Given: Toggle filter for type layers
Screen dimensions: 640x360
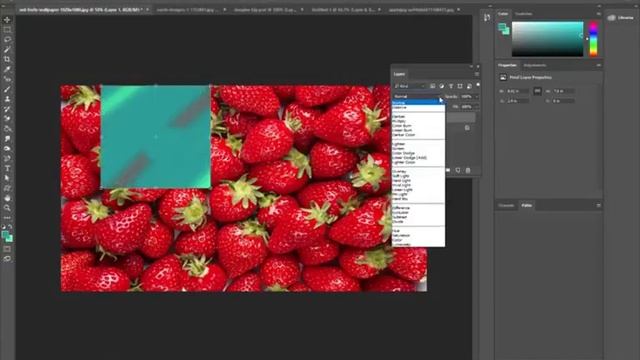Looking at the screenshot, I should [451, 86].
